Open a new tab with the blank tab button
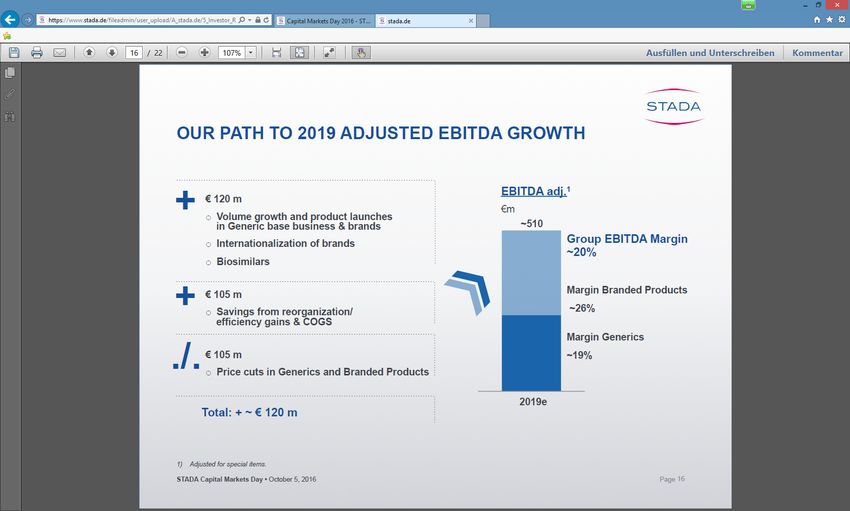This screenshot has width=850, height=511. pos(483,21)
